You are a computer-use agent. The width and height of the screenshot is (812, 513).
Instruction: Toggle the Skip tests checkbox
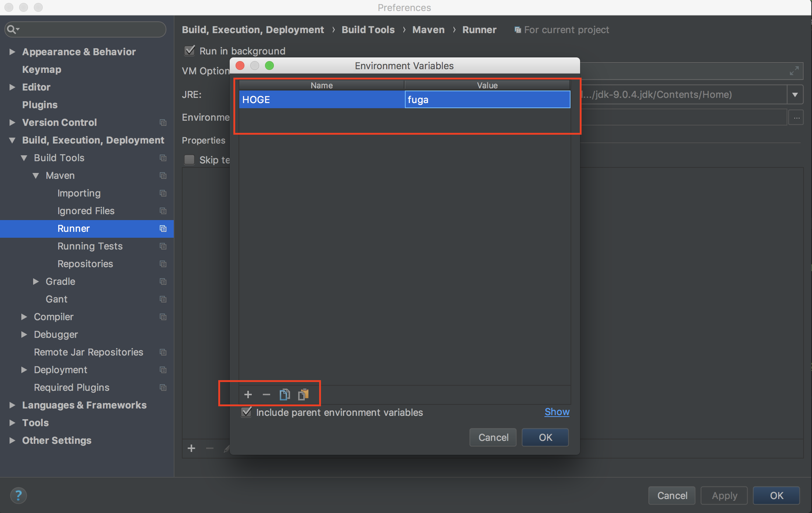point(190,160)
